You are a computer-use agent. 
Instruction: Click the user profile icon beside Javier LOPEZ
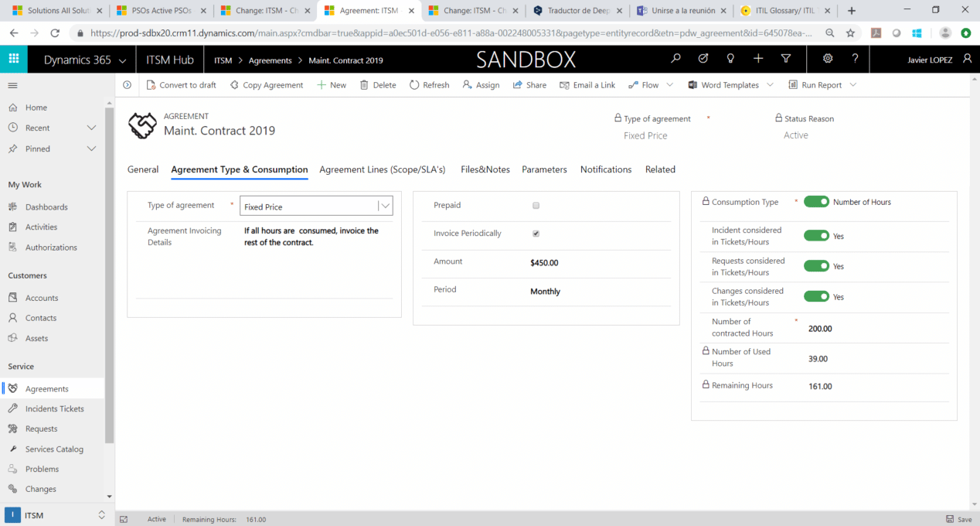point(968,59)
